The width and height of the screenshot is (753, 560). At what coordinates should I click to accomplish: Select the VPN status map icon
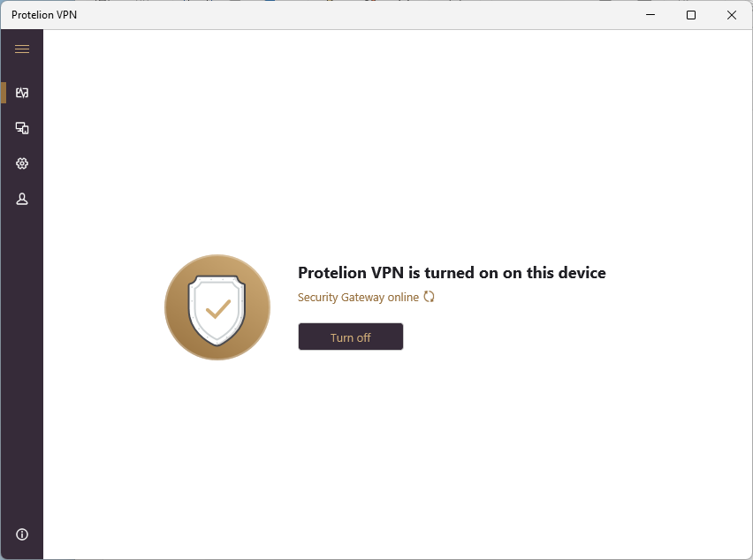(x=22, y=93)
